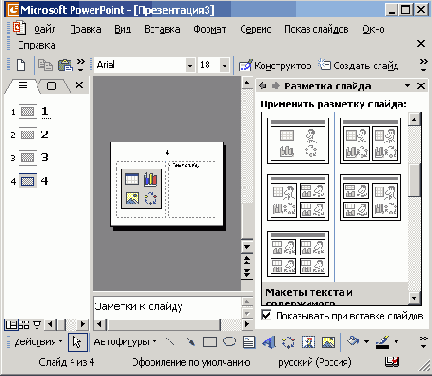The image size is (432, 376).
Task: Click the New document icon
Action: [x=21, y=65]
